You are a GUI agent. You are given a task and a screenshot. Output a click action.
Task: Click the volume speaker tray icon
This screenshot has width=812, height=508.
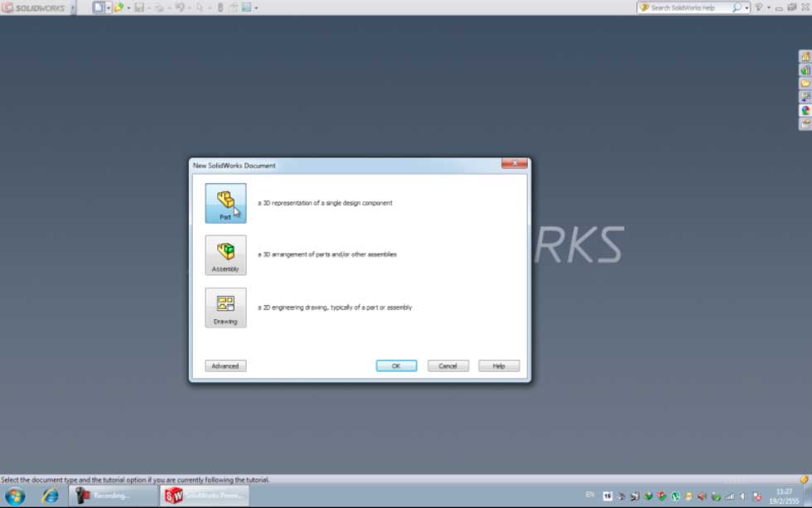(x=742, y=496)
